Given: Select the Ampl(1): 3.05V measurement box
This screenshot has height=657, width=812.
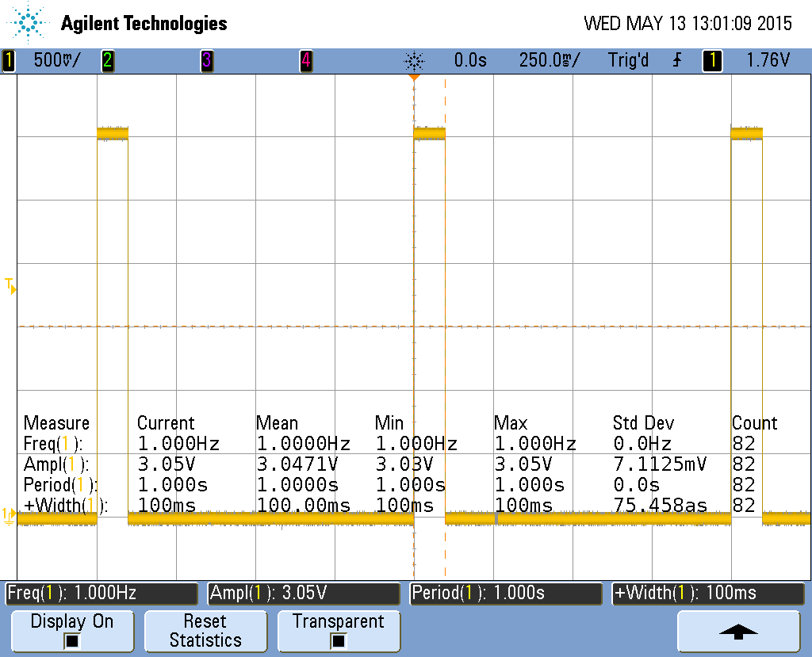Looking at the screenshot, I should tap(304, 594).
